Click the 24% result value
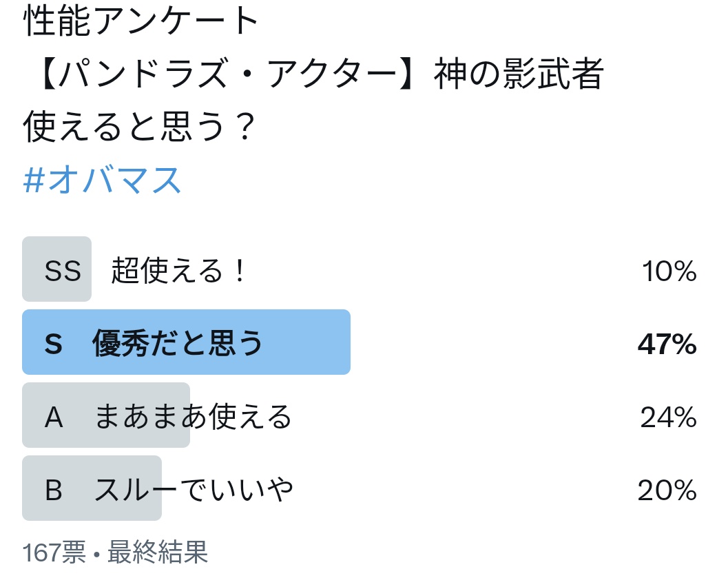This screenshot has width=728, height=578. [669, 417]
